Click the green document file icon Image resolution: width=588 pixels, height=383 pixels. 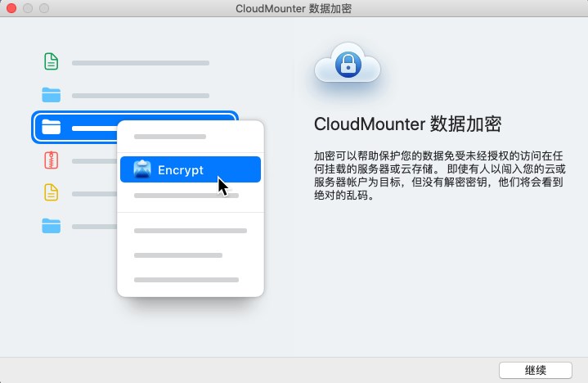click(51, 61)
